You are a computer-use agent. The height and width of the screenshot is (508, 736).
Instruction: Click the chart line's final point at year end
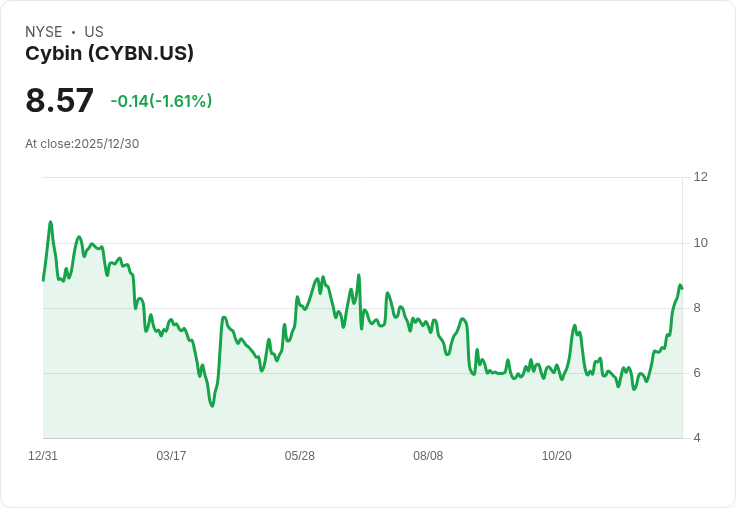(x=682, y=288)
